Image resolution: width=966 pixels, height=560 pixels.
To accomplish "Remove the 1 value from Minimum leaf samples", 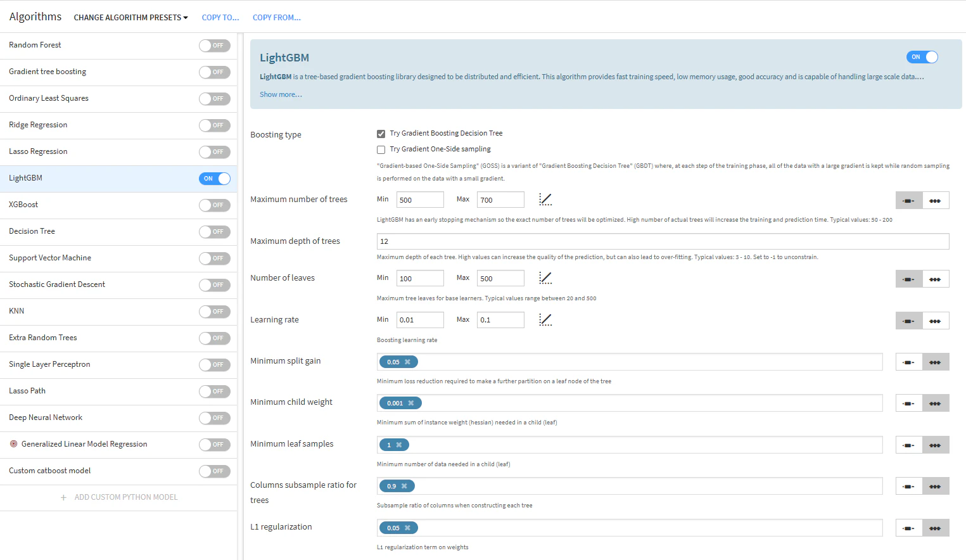I will (399, 445).
